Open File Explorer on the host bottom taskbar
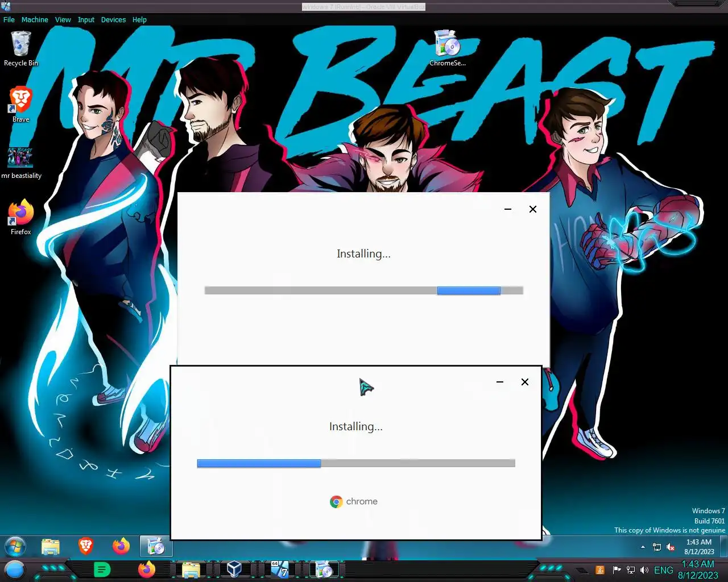728x582 pixels. click(191, 569)
